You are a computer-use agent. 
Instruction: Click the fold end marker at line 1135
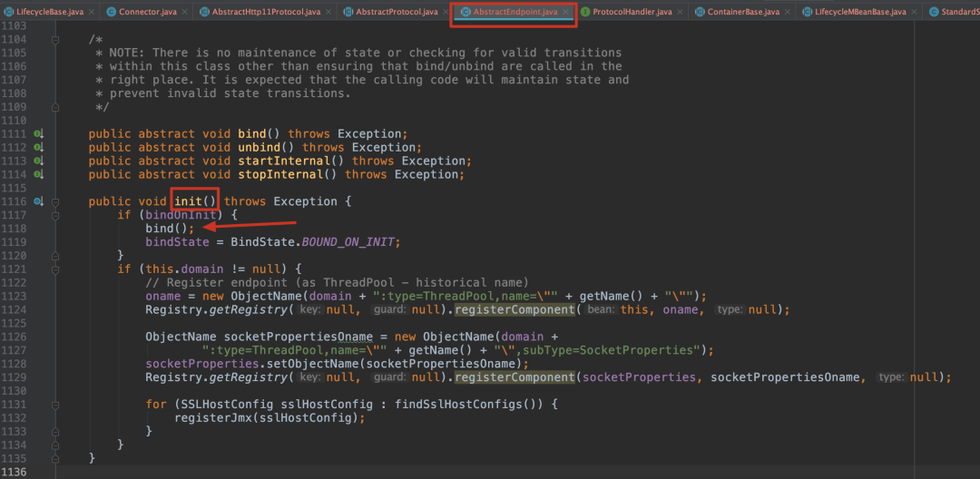pos(55,458)
